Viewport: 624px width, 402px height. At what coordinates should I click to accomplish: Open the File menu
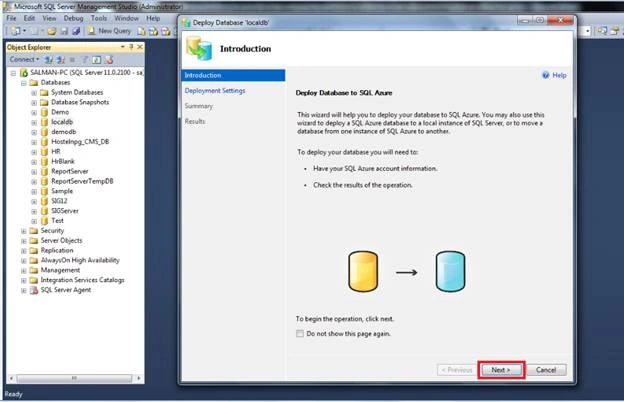tap(12, 18)
